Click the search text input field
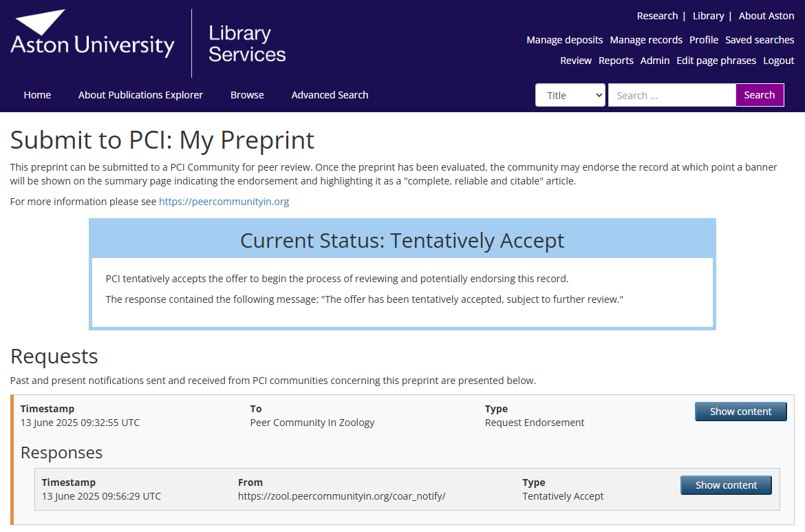805x532 pixels. (672, 95)
